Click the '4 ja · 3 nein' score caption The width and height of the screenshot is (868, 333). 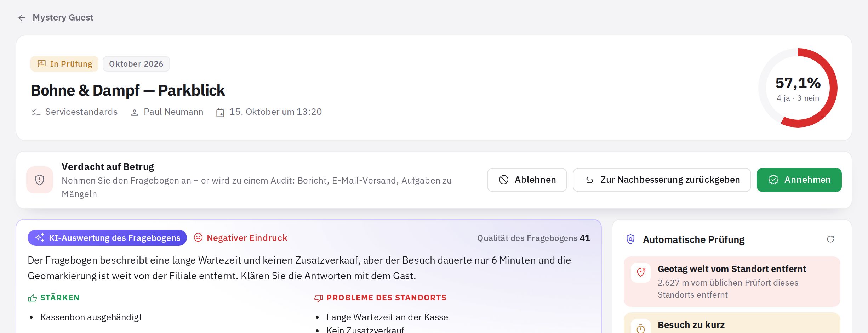[798, 98]
